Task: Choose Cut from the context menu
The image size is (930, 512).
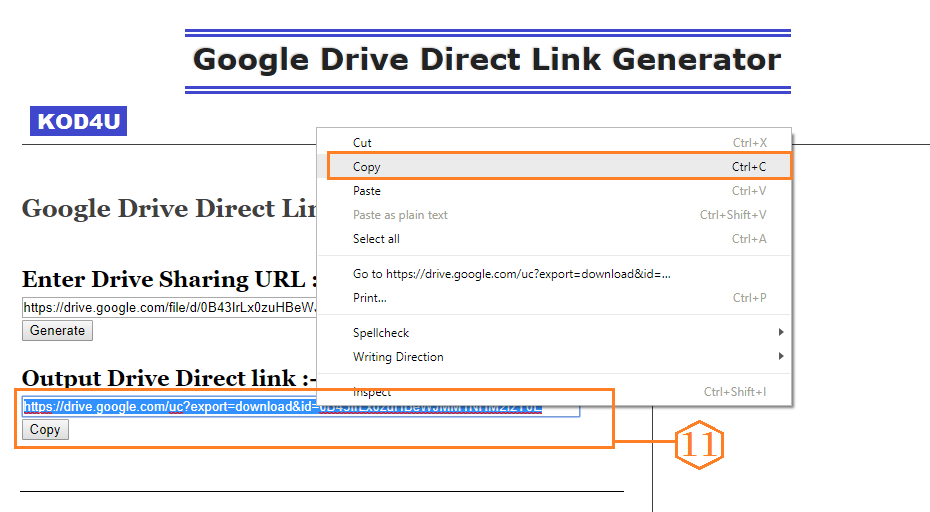Action: click(x=554, y=142)
